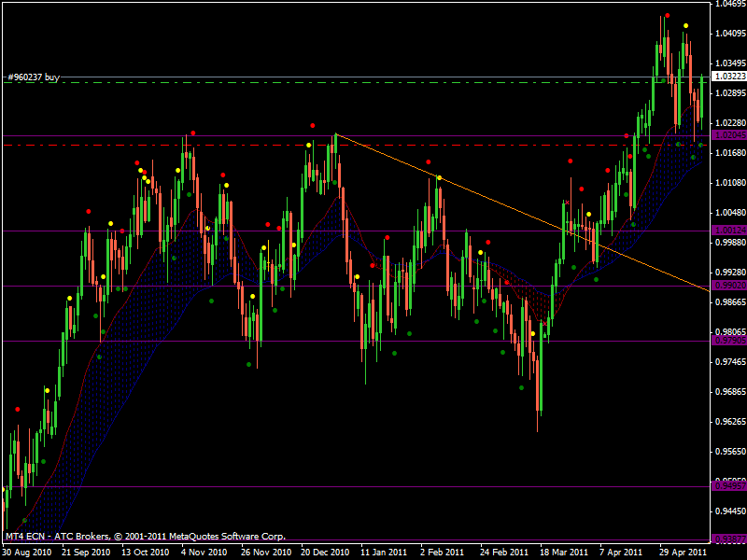This screenshot has width=747, height=560.
Task: Click the 26 Nov 2010 date label
Action: [266, 553]
